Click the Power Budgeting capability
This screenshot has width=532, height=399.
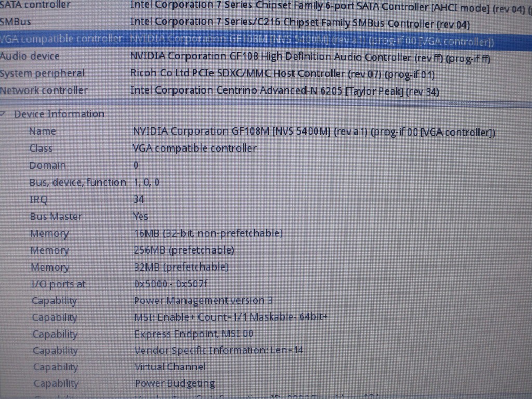click(x=175, y=383)
